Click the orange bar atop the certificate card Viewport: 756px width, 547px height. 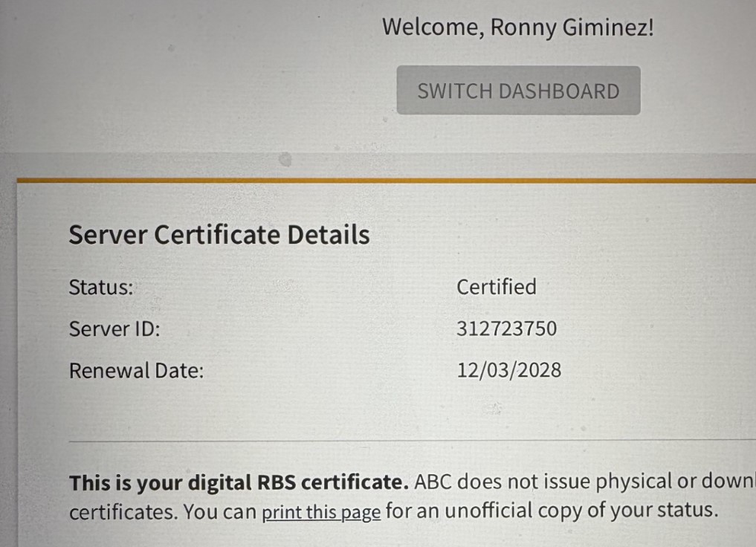click(x=385, y=180)
